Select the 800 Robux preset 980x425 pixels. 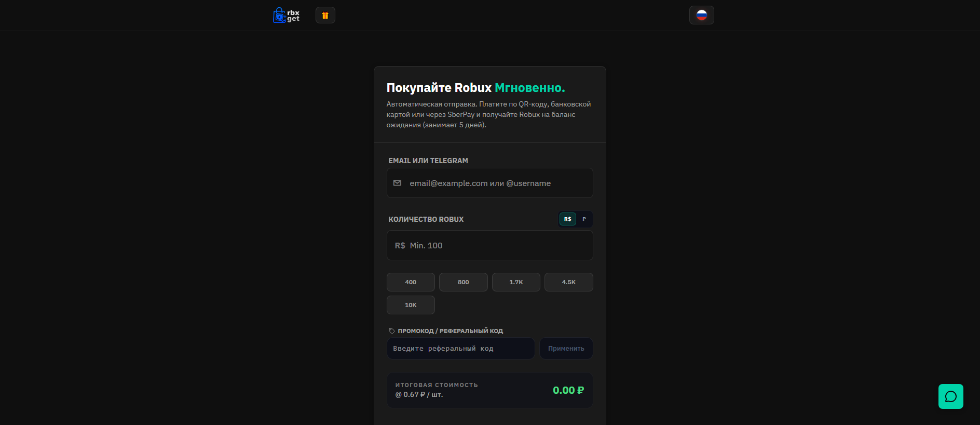(464, 282)
